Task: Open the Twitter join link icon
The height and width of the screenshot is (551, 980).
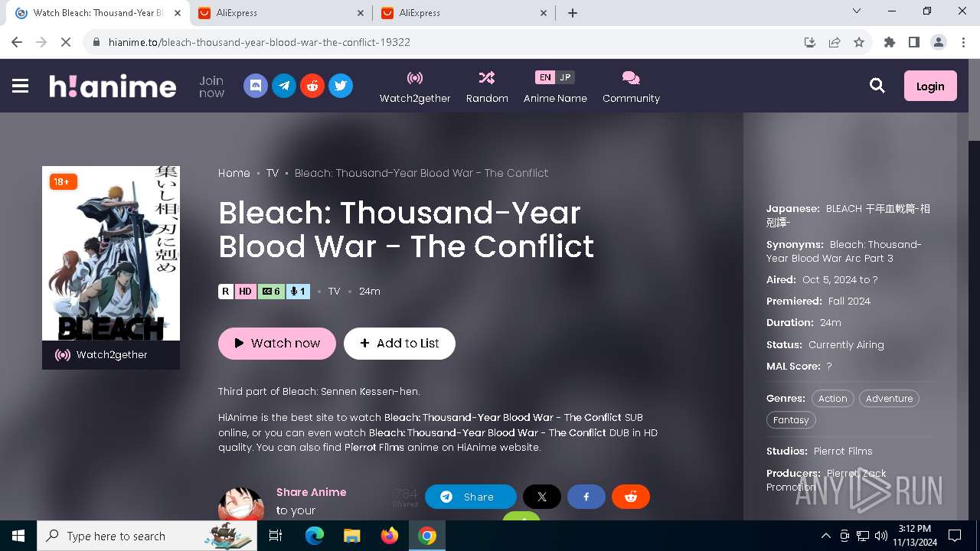Action: [x=341, y=86]
